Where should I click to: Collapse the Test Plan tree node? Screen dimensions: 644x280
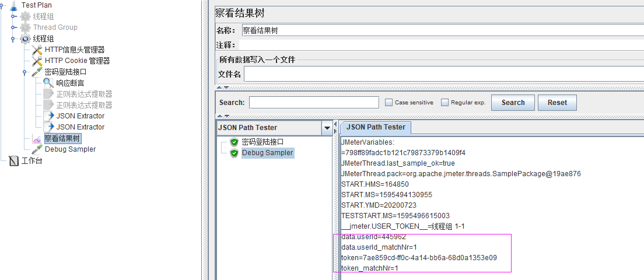point(2,5)
